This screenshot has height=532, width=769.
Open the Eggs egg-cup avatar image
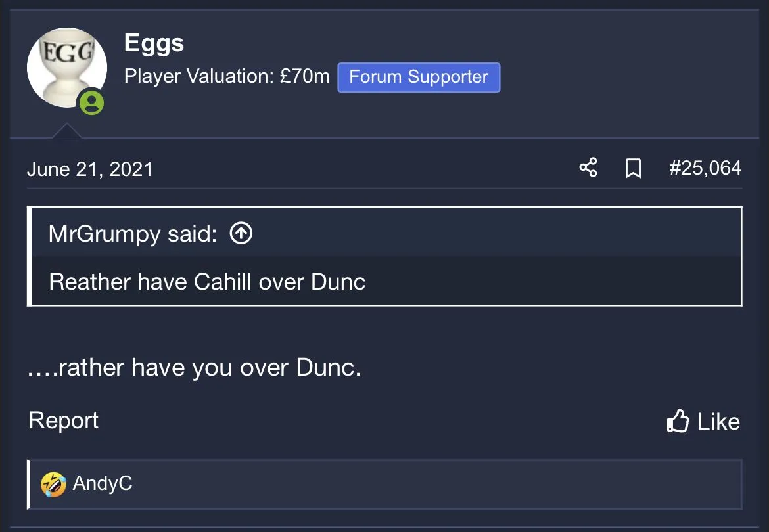click(64, 66)
